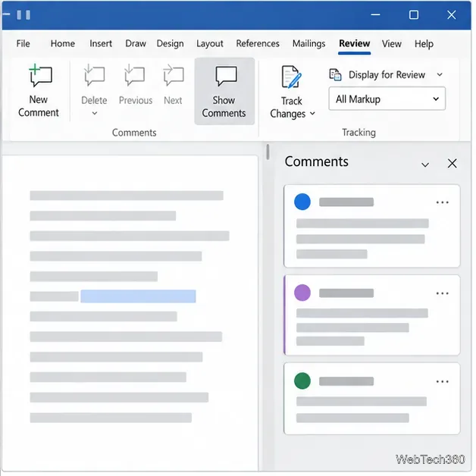This screenshot has width=476, height=476.
Task: Open the File tab
Action: [23, 44]
